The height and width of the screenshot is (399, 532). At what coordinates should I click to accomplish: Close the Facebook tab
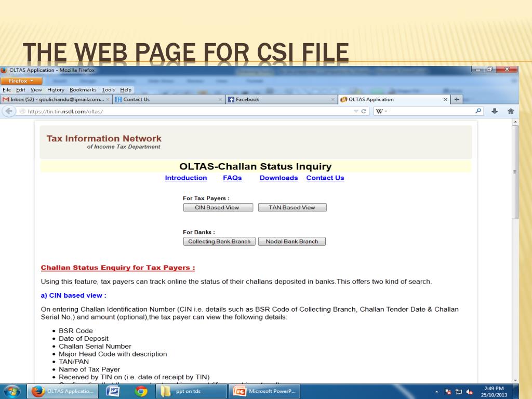pyautogui.click(x=332, y=99)
